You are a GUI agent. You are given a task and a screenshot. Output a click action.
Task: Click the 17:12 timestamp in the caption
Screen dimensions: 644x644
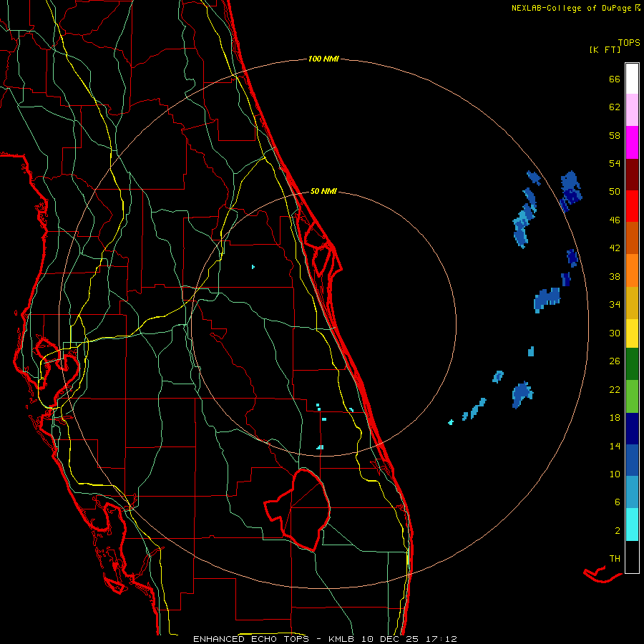441,639
